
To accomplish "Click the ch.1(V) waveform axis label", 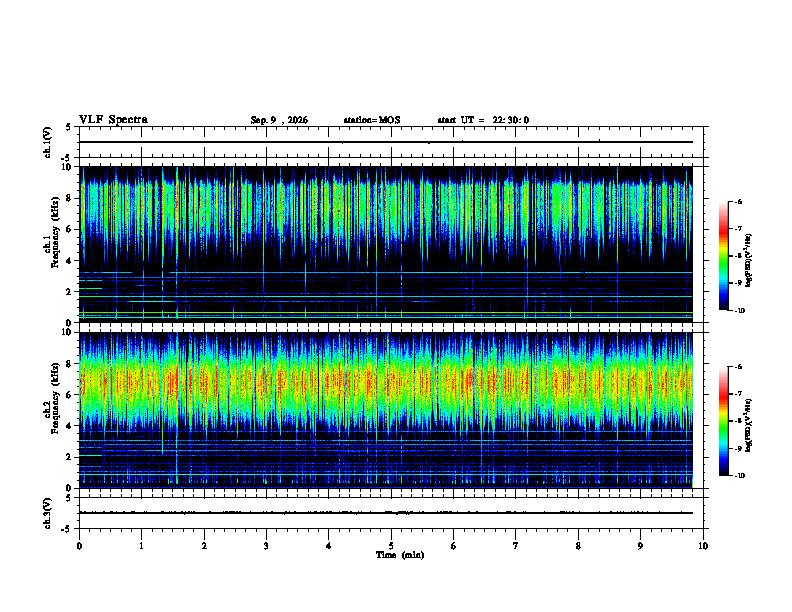I will (48, 142).
